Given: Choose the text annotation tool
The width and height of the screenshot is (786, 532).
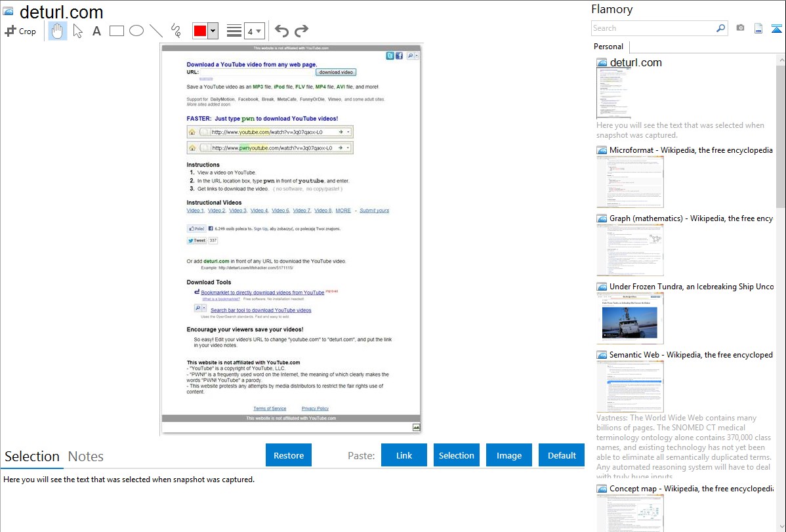Looking at the screenshot, I should (x=96, y=31).
